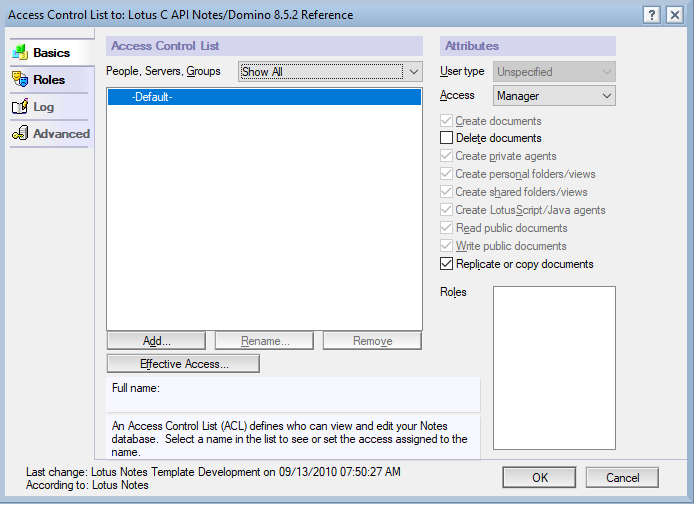The image size is (694, 505).
Task: Click the question mark help button
Action: (x=652, y=15)
